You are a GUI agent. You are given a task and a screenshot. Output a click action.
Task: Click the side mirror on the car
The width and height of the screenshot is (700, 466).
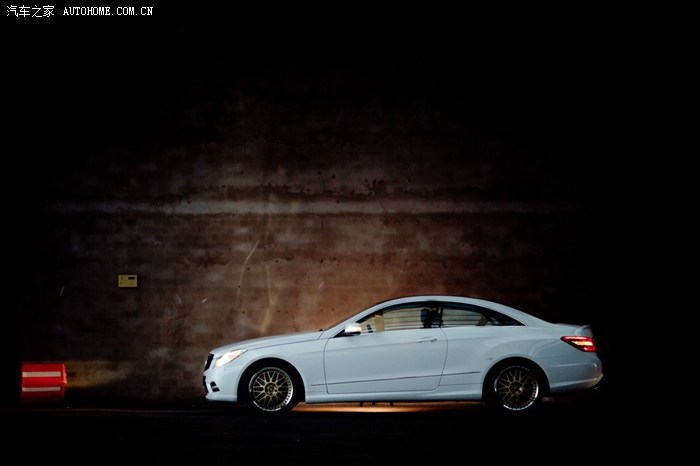coord(353,329)
